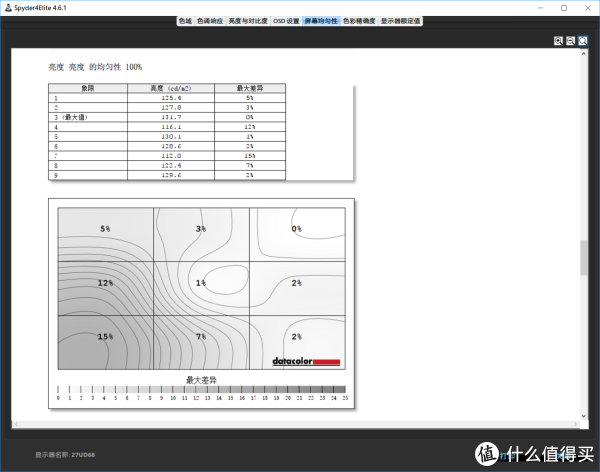Click the 亮度 的均匀性 100% heading

95,67
